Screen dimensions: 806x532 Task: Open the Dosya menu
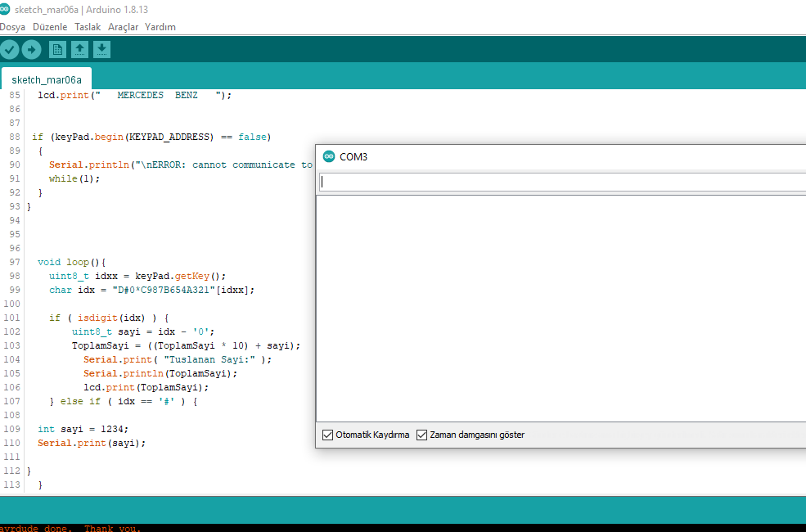coord(12,27)
